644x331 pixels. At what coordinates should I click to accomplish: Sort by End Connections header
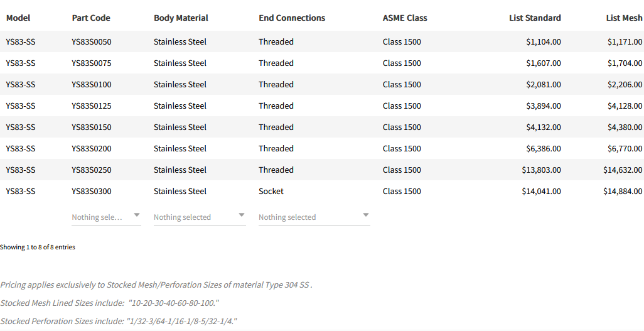(292, 18)
